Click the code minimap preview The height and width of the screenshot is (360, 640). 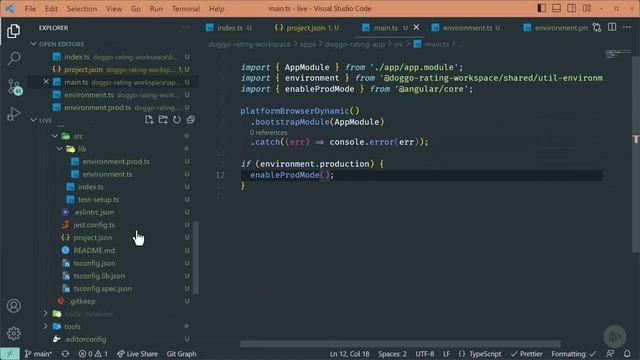pos(618,53)
